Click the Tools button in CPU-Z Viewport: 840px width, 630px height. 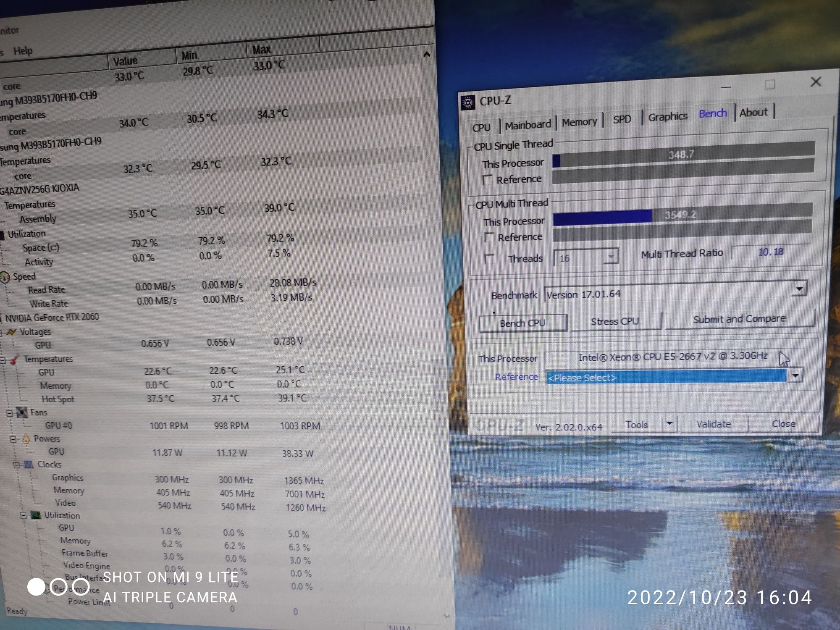(637, 425)
